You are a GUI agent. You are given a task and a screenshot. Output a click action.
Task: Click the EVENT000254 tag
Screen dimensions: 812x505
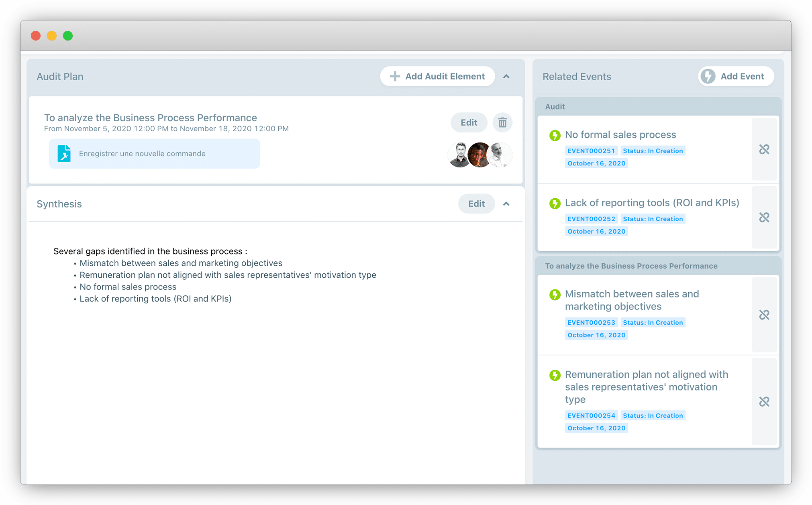[591, 415]
